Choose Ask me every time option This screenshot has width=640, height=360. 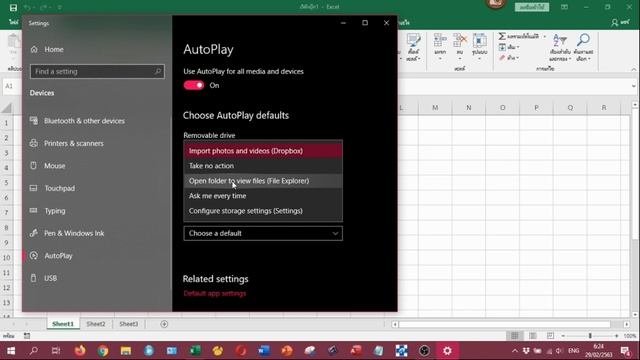tap(263, 196)
